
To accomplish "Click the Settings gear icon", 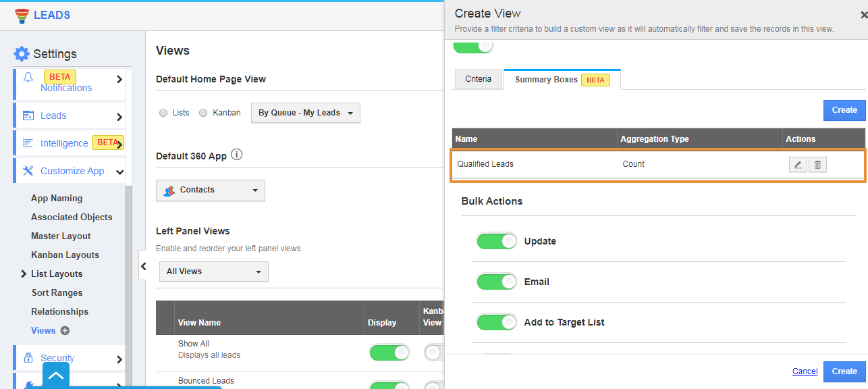I will (22, 54).
